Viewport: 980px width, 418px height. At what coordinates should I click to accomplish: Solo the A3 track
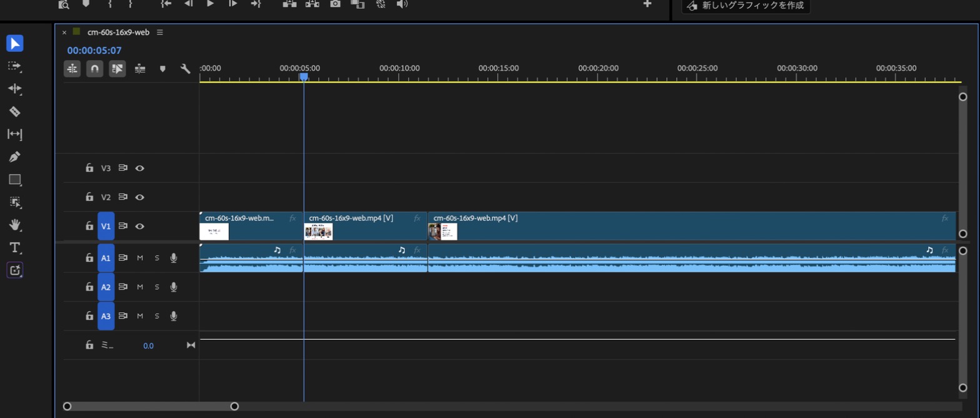pyautogui.click(x=157, y=316)
